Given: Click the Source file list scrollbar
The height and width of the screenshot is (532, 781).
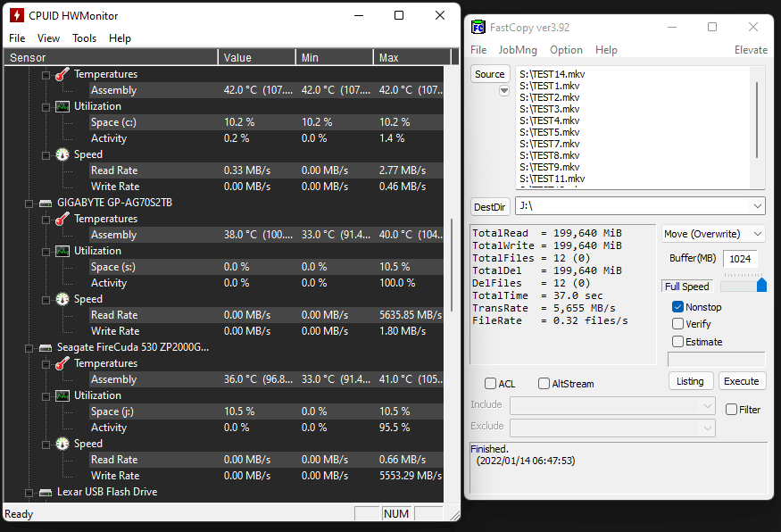Looking at the screenshot, I should [757, 120].
